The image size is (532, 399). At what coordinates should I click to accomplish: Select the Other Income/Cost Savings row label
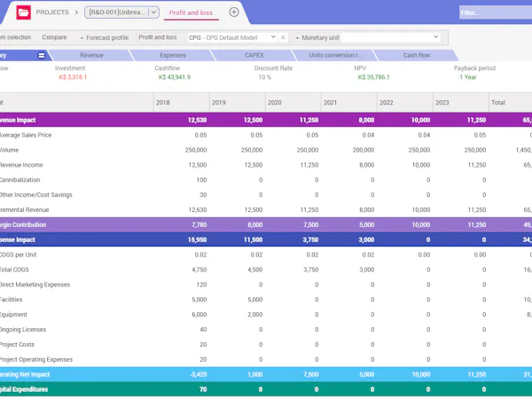[36, 195]
